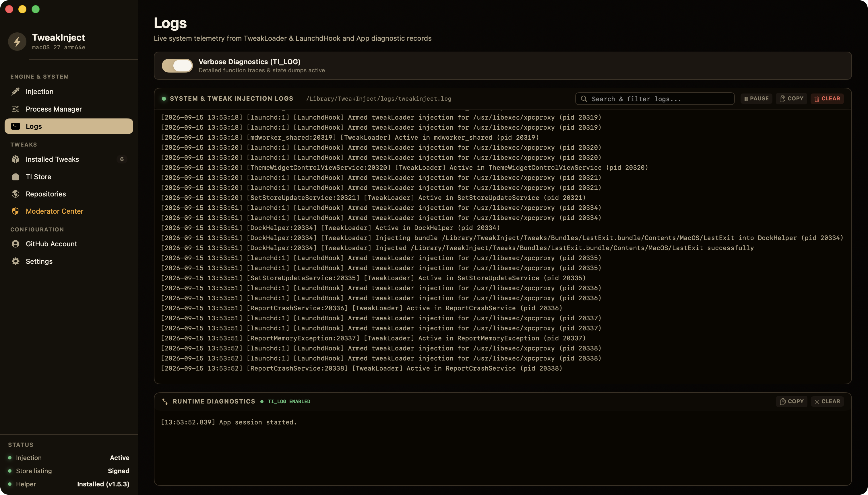Click log line 'Injected' LastExit successfully
The height and width of the screenshot is (495, 868).
(x=457, y=248)
